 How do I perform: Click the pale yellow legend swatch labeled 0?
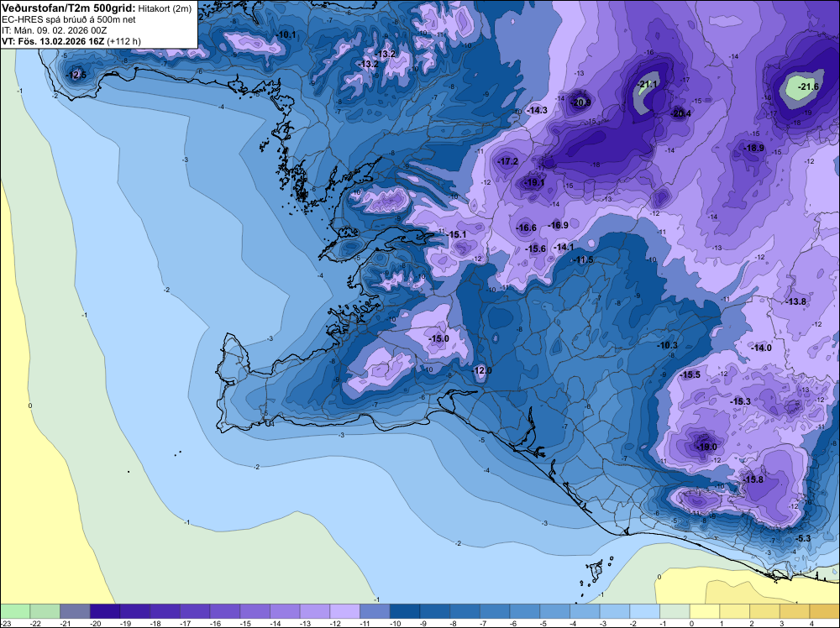tap(705, 611)
